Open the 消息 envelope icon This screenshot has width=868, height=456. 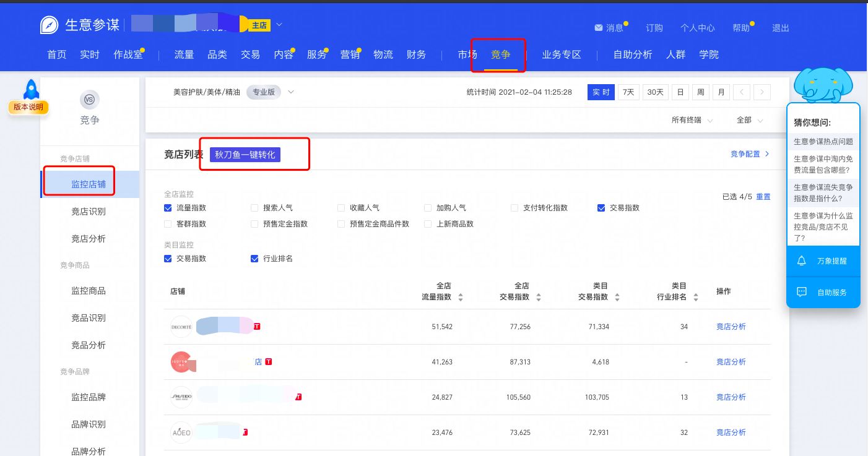point(599,27)
